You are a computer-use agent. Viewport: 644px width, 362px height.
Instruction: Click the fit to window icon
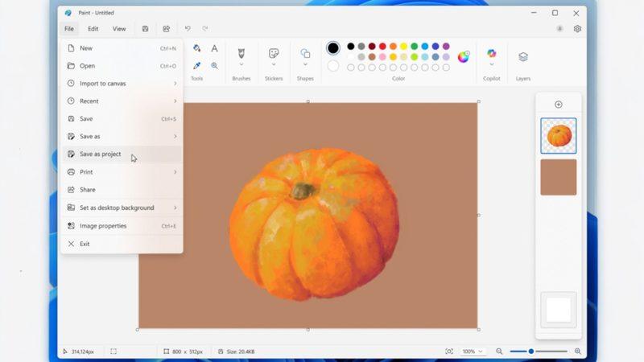tap(449, 352)
